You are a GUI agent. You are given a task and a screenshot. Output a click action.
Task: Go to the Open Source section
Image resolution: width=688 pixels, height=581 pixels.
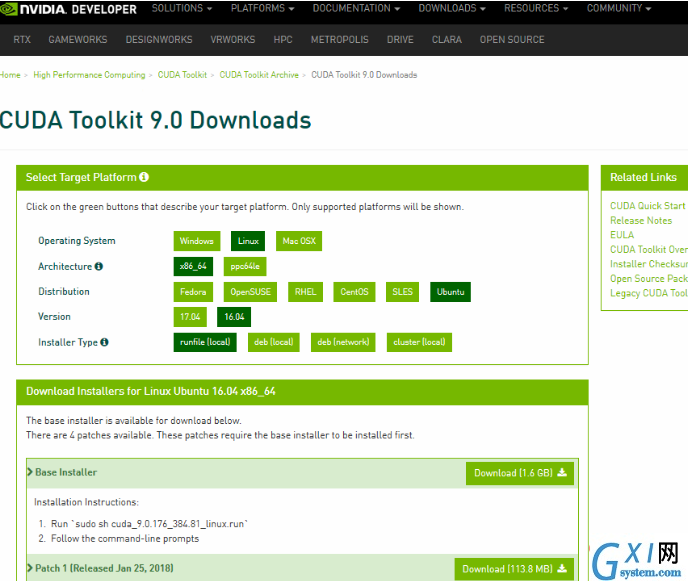coord(512,39)
